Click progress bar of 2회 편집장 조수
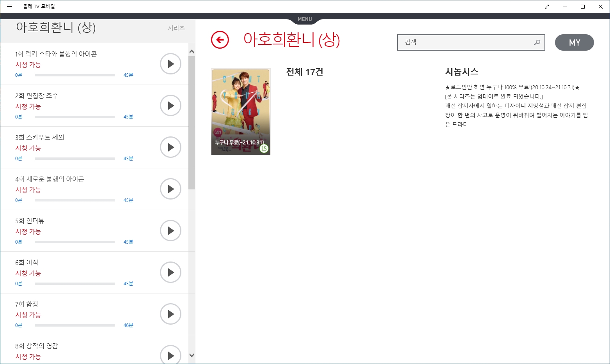610x364 pixels. (x=74, y=117)
